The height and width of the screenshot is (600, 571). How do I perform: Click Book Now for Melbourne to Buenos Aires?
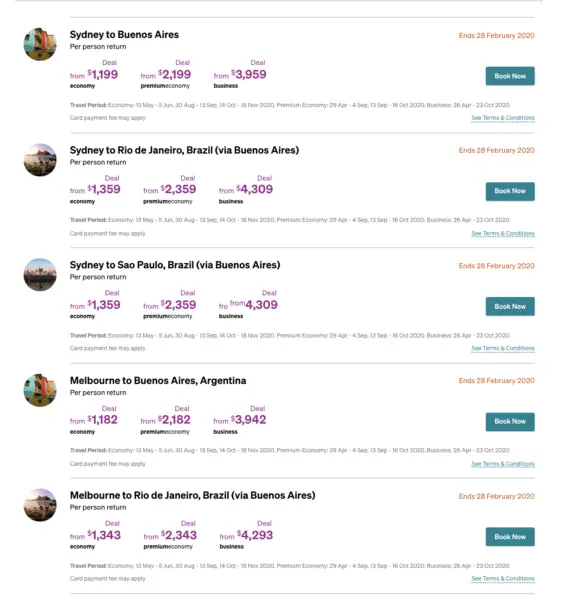[x=510, y=422]
